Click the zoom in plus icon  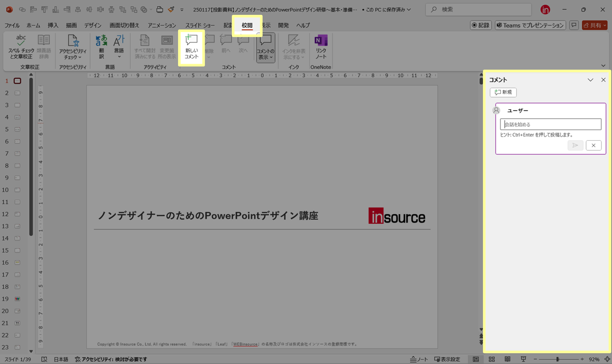582,359
